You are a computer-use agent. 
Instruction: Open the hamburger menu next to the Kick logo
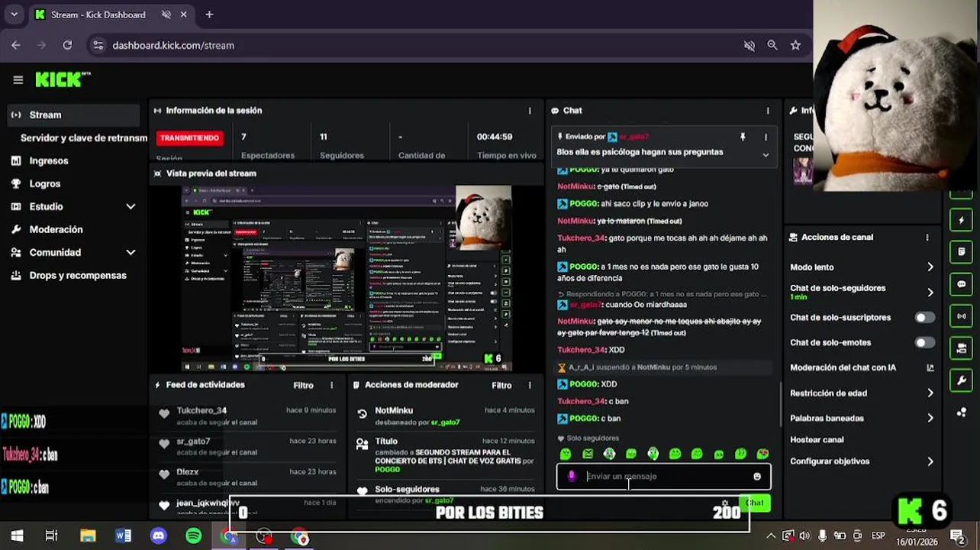click(18, 79)
